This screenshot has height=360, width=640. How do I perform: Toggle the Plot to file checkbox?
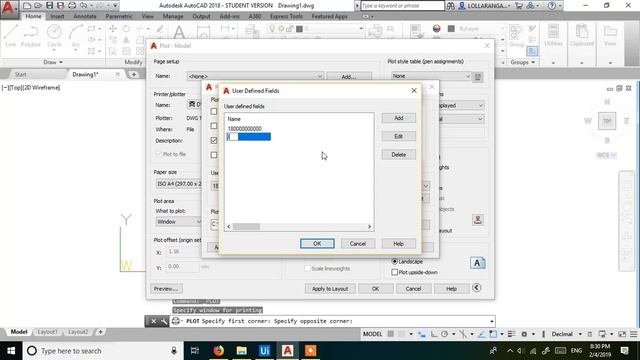(x=158, y=154)
